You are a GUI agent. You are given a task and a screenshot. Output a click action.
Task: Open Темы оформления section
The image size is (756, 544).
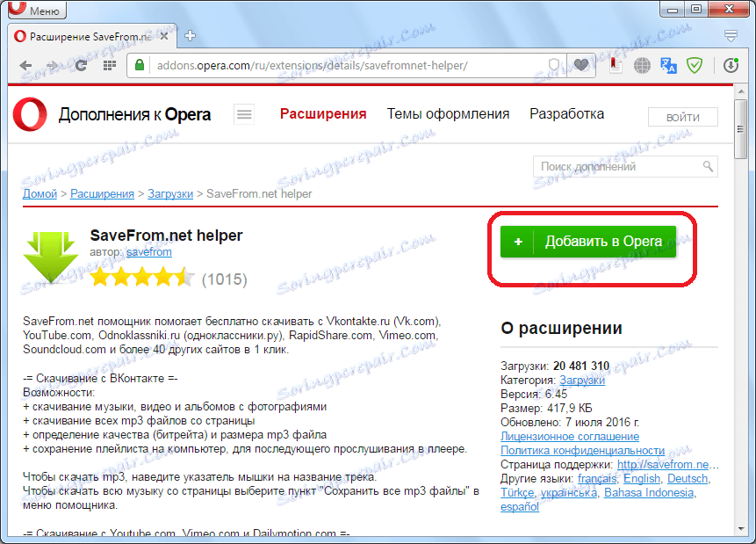448,114
